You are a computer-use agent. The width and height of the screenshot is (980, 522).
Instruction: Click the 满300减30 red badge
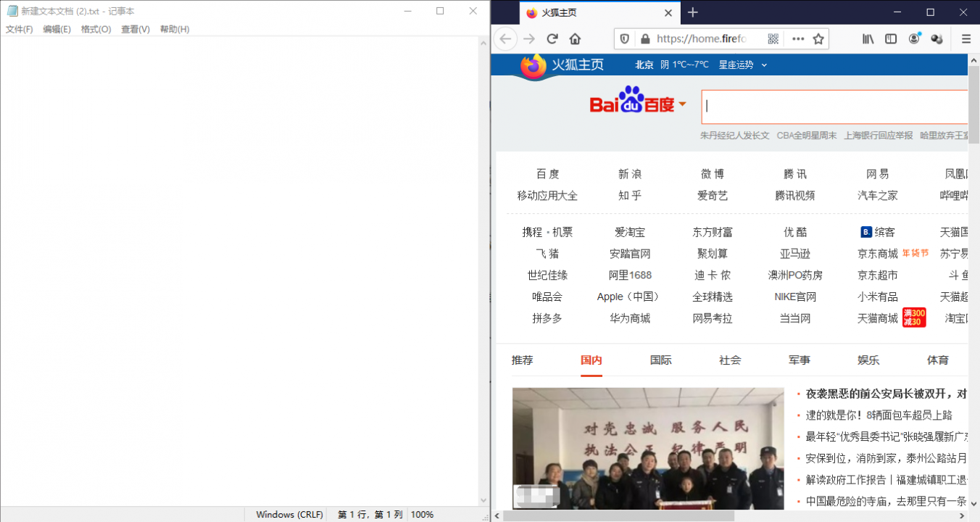[914, 318]
